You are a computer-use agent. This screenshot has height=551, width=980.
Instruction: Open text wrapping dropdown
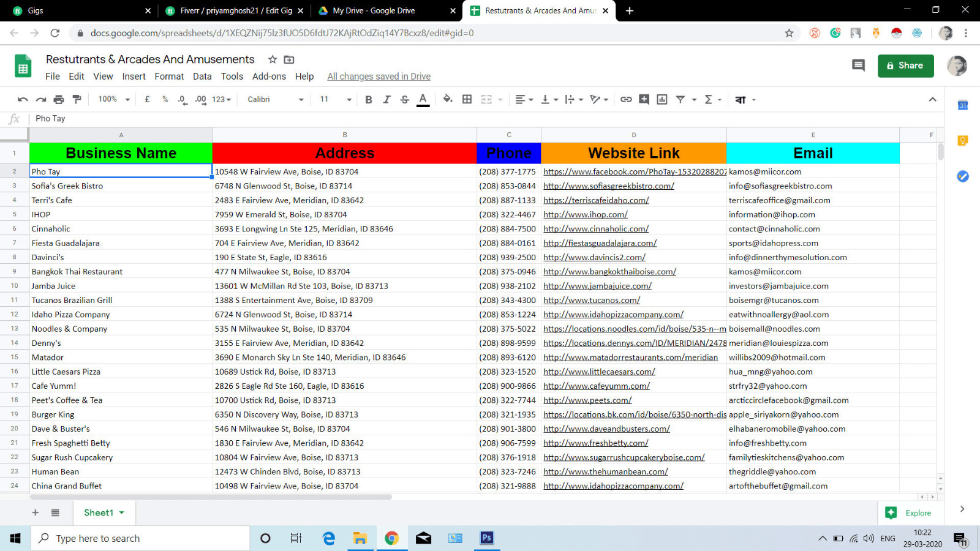click(574, 99)
